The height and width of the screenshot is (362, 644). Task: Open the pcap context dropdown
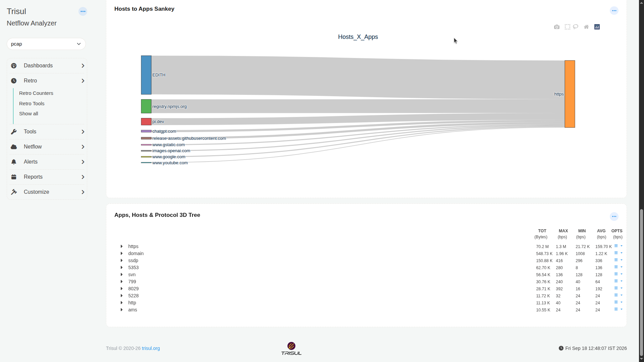coord(46,44)
